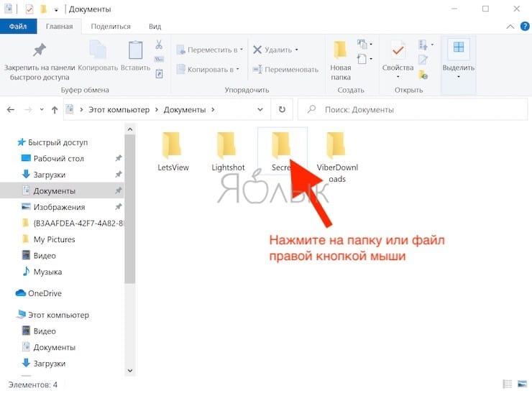Screen dimensions: 532x401
Task: Open Быстрый доступ in the sidebar
Action: [x=58, y=142]
